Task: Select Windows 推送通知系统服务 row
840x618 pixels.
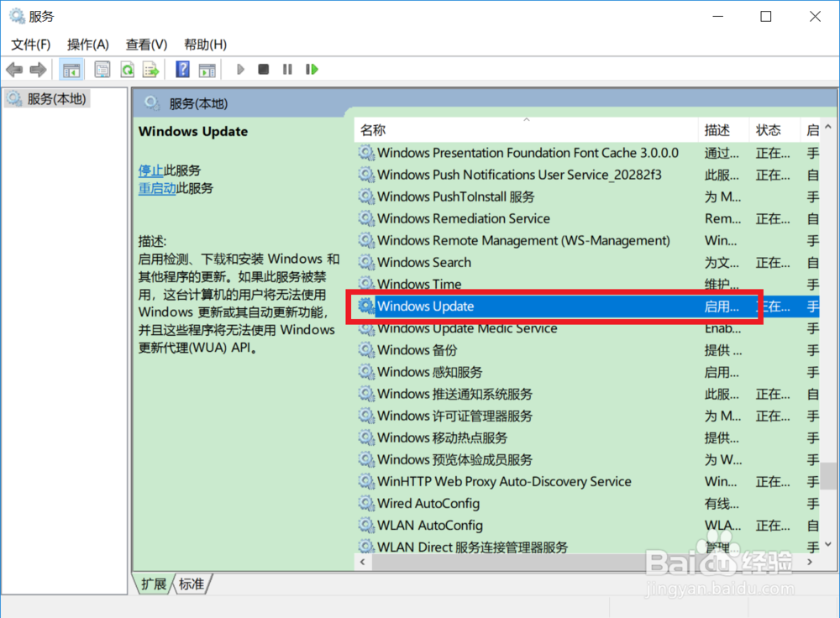Action: [x=587, y=394]
